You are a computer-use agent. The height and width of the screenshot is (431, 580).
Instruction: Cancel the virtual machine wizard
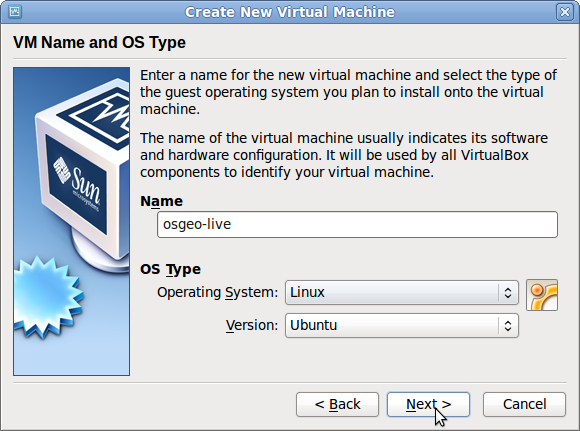[524, 404]
